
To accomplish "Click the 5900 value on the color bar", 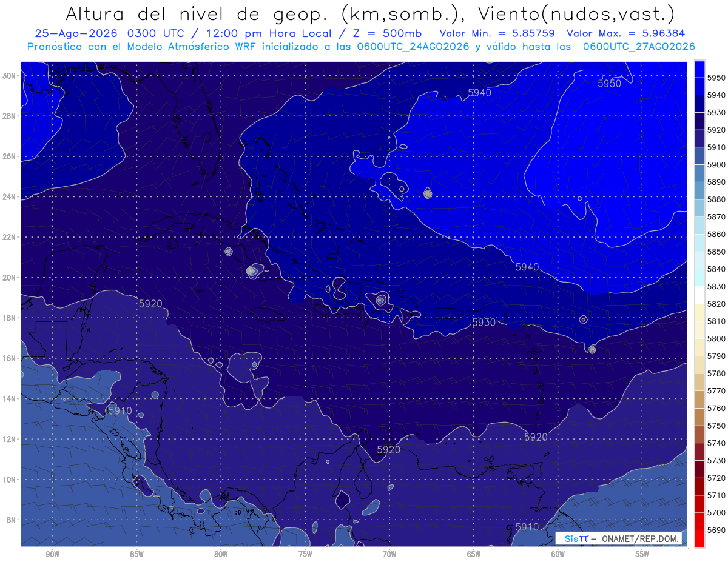I will [x=716, y=164].
